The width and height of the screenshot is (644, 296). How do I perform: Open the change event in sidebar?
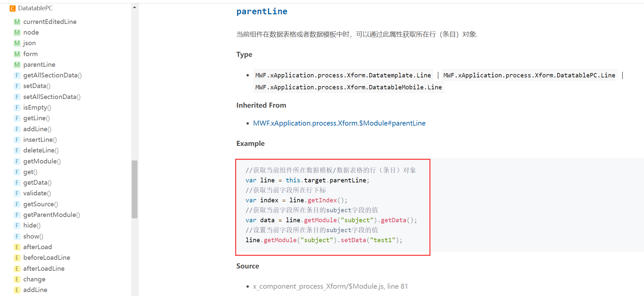[34, 279]
